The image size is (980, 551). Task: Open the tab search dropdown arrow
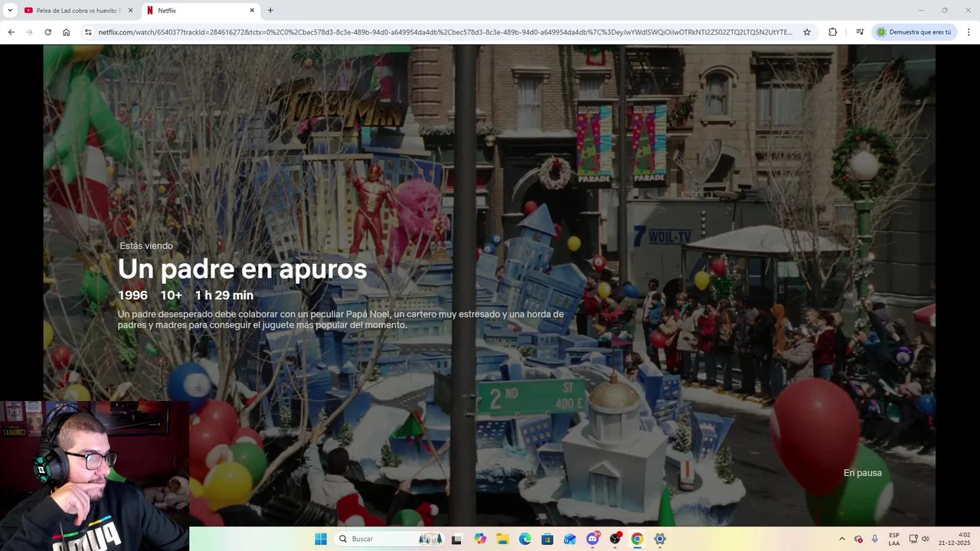click(10, 11)
